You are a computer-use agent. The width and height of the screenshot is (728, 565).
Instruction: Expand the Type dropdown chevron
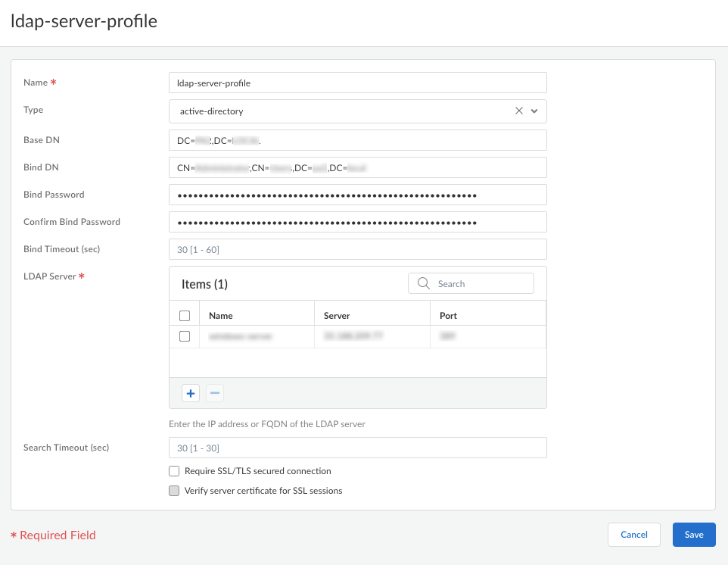pos(534,111)
